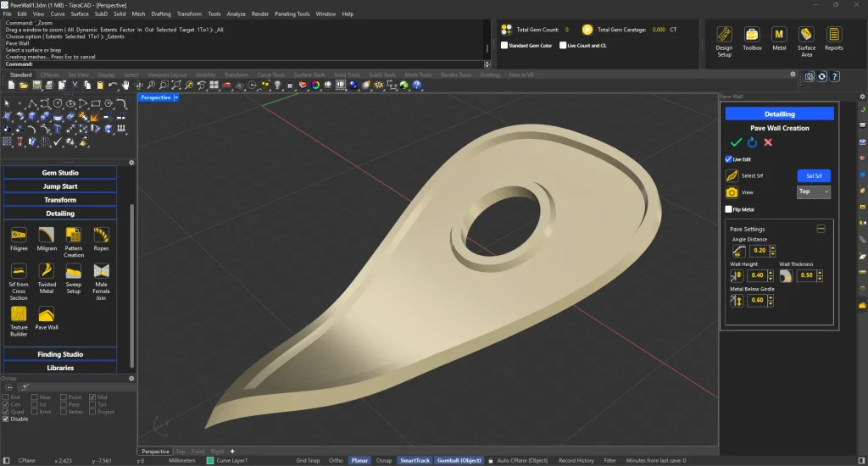Click the Wall Height value field

coord(758,275)
